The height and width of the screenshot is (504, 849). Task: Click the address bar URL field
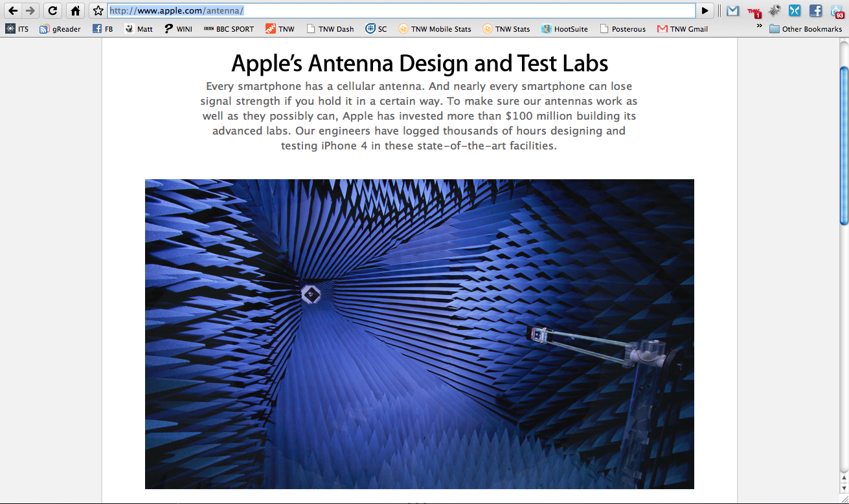click(402, 10)
